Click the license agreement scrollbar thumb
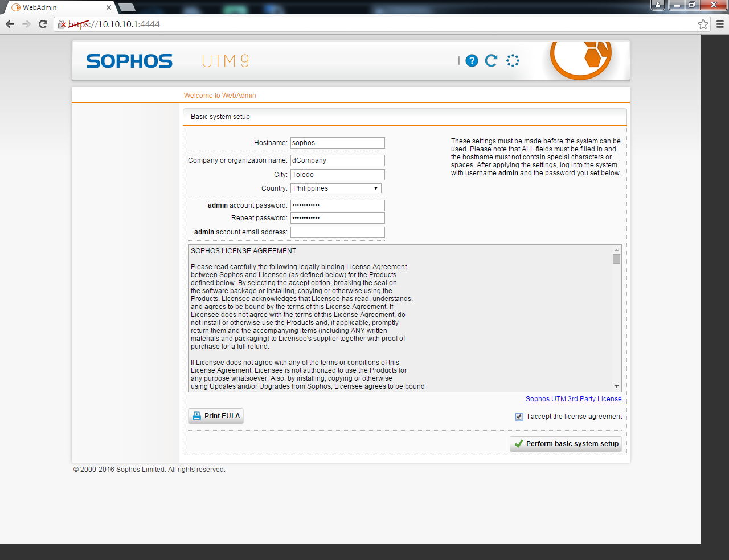 point(616,260)
